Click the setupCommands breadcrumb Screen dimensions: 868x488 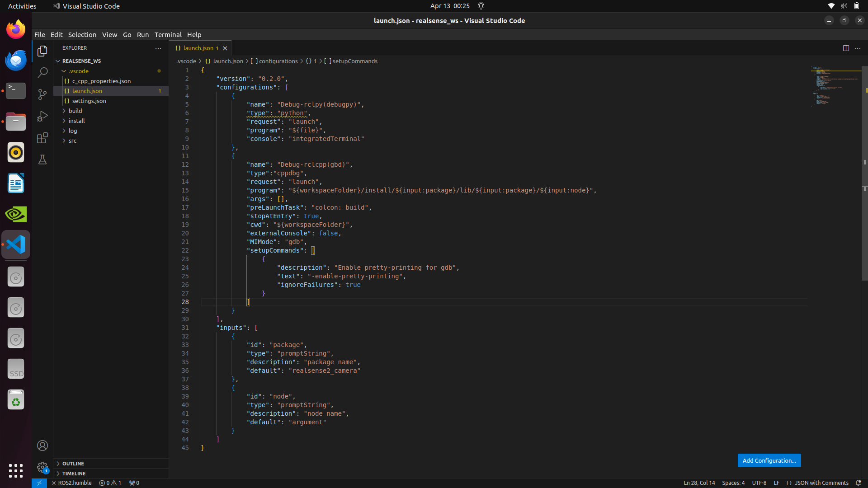(351, 61)
